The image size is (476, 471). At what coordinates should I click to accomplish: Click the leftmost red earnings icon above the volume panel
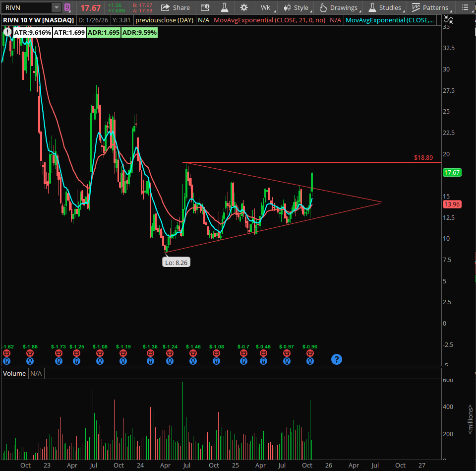click(x=6, y=353)
